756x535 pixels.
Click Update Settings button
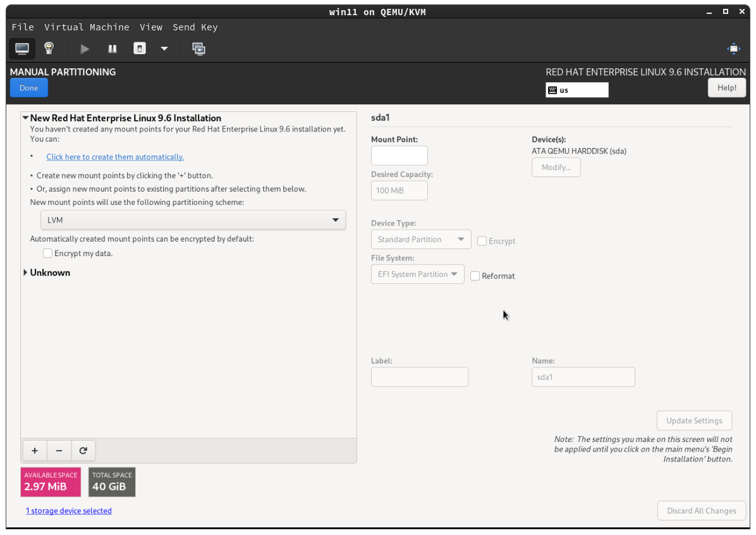(694, 421)
